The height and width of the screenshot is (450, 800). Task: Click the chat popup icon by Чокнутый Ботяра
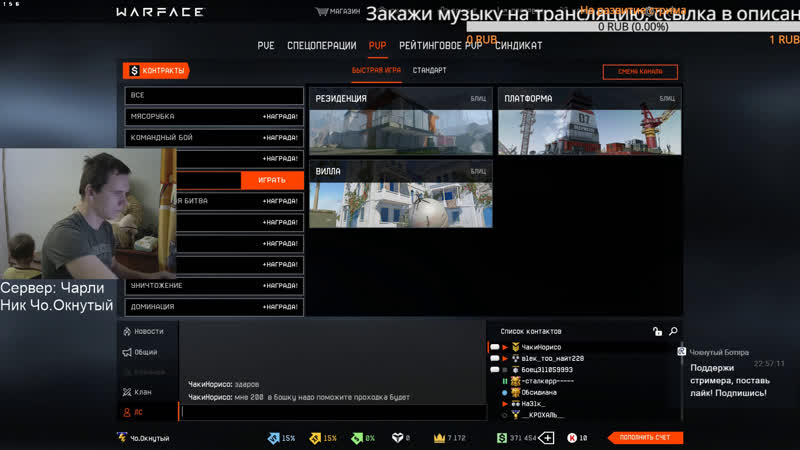681,352
